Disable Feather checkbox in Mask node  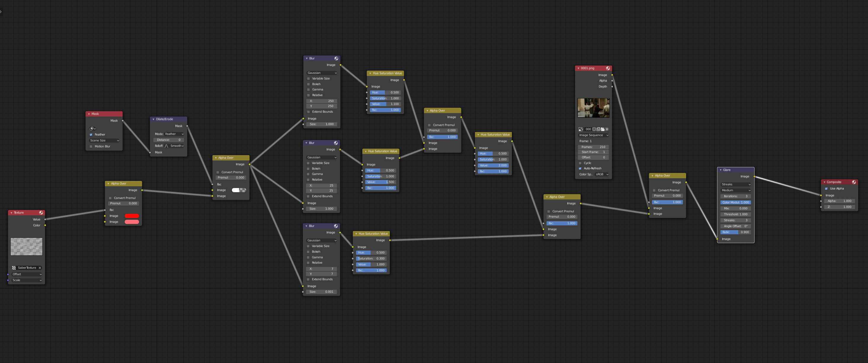pos(91,135)
